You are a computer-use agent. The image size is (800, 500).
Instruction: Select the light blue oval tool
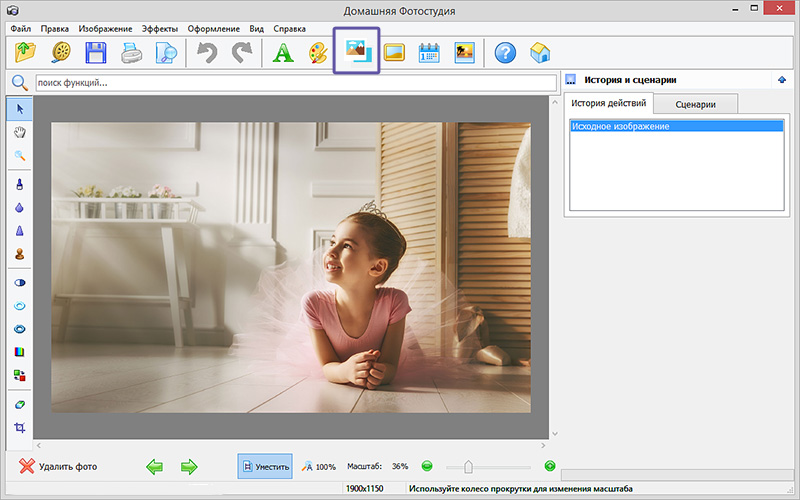[x=20, y=306]
